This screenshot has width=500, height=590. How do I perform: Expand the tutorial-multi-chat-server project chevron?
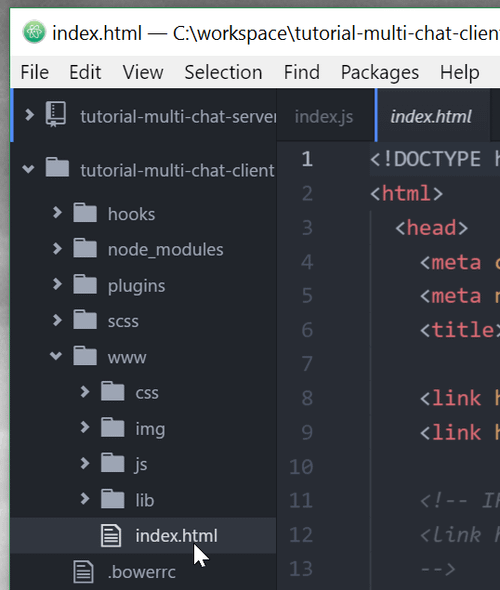click(29, 115)
